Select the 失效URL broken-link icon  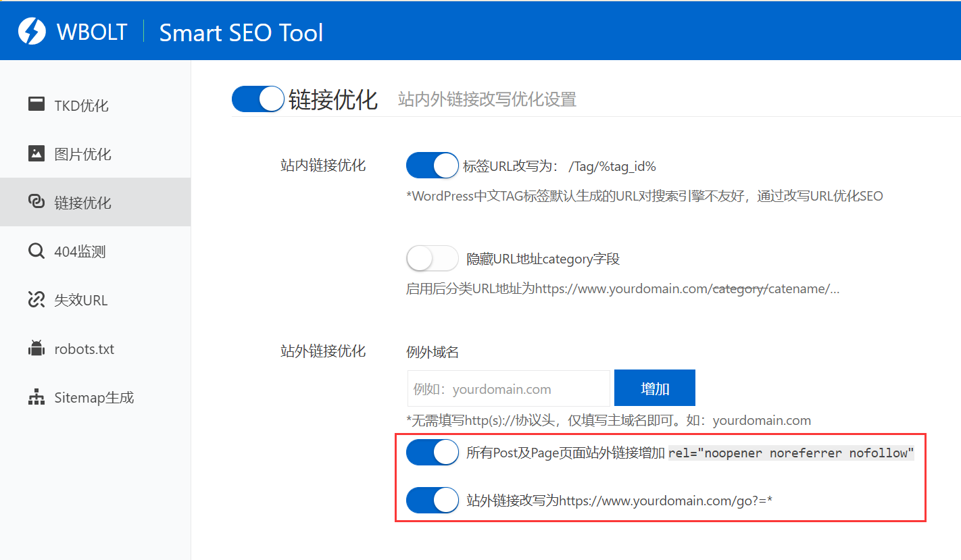coord(36,299)
